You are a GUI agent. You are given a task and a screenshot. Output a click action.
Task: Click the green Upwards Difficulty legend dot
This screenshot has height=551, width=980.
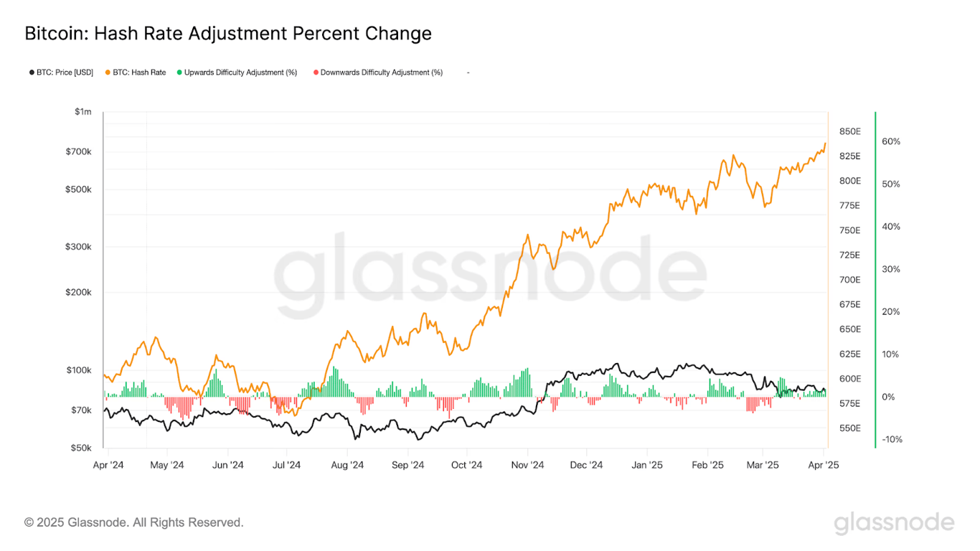(179, 72)
